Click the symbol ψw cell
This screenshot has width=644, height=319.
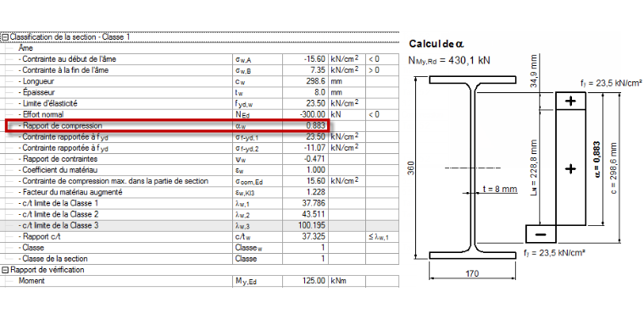[x=258, y=159]
